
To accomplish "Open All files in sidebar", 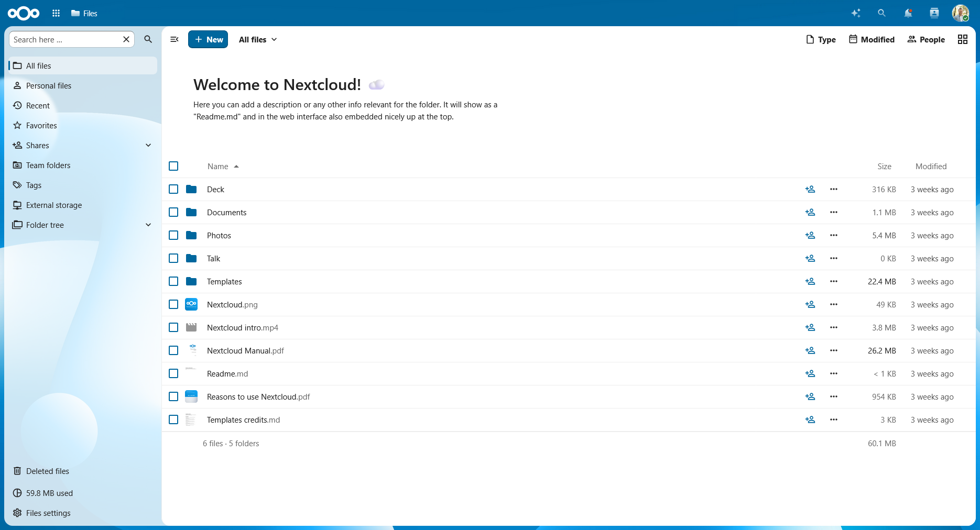I will pyautogui.click(x=83, y=65).
